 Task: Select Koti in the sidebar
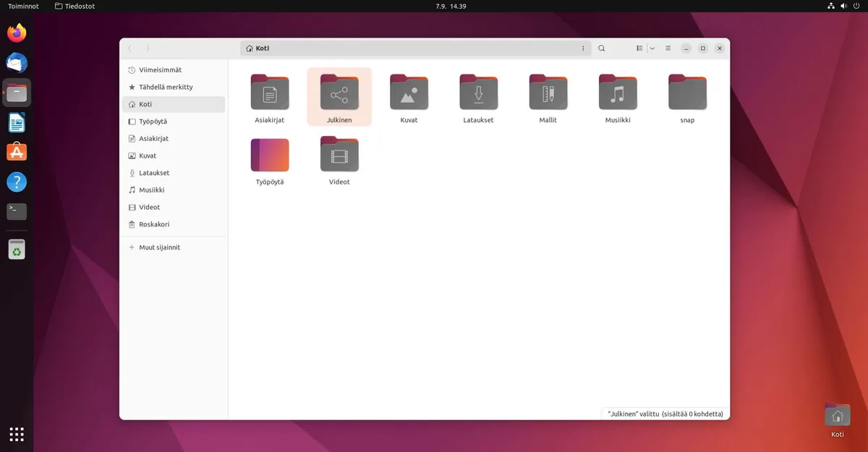pyautogui.click(x=174, y=104)
